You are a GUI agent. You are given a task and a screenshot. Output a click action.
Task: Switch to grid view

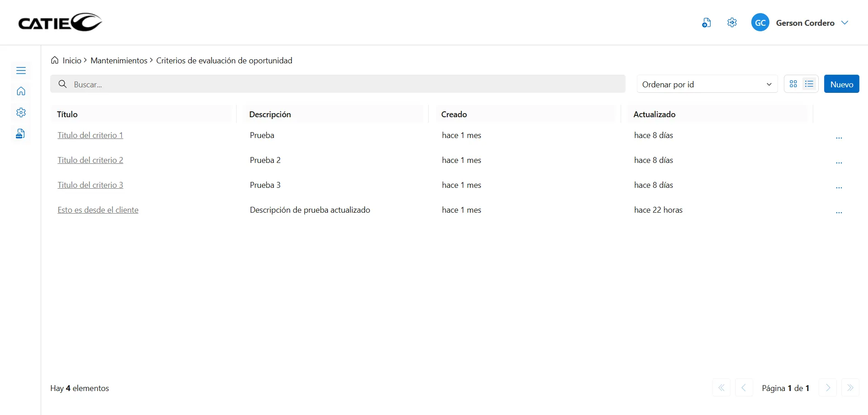tap(793, 84)
